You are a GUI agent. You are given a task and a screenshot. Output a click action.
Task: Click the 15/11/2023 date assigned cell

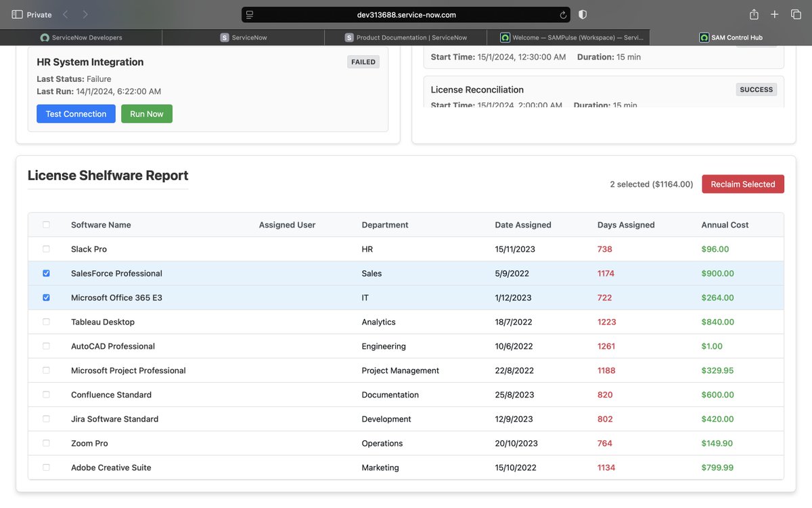coord(515,249)
